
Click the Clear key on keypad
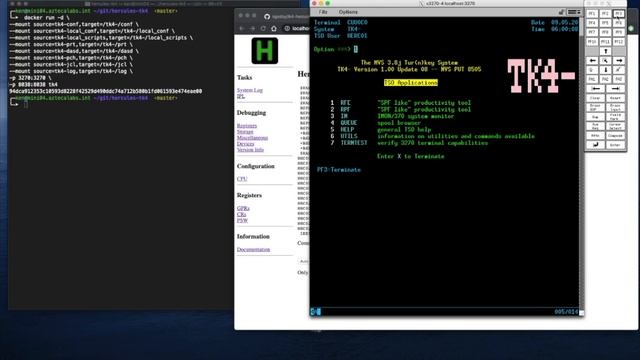click(596, 98)
